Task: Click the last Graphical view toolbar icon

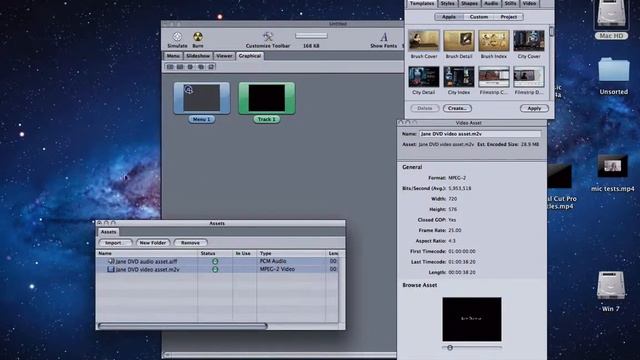Action: pos(211,67)
